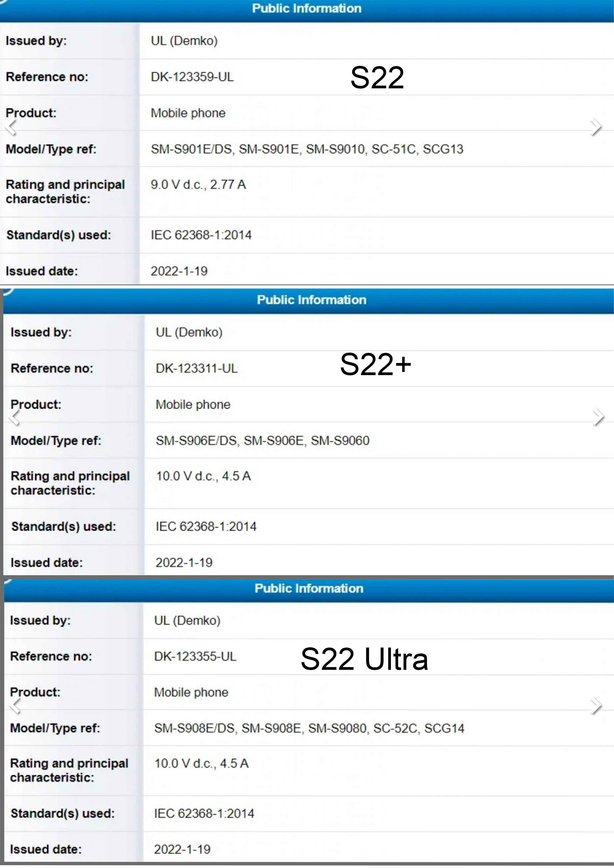Click IEC 62368-1:2014 in the S22 Ultra panel
Viewport: 614px width, 868px height.
coord(204,814)
